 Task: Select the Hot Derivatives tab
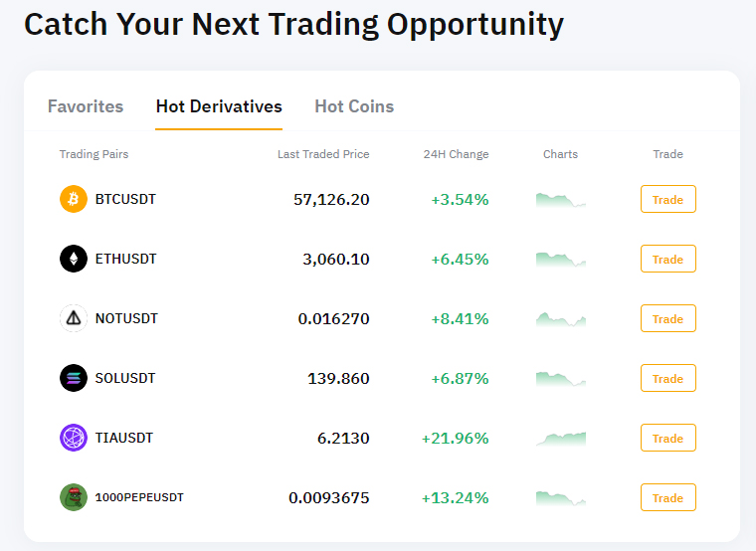point(219,106)
